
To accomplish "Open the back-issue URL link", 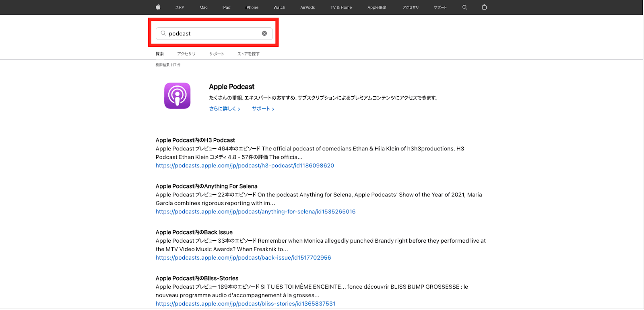I will [x=243, y=258].
